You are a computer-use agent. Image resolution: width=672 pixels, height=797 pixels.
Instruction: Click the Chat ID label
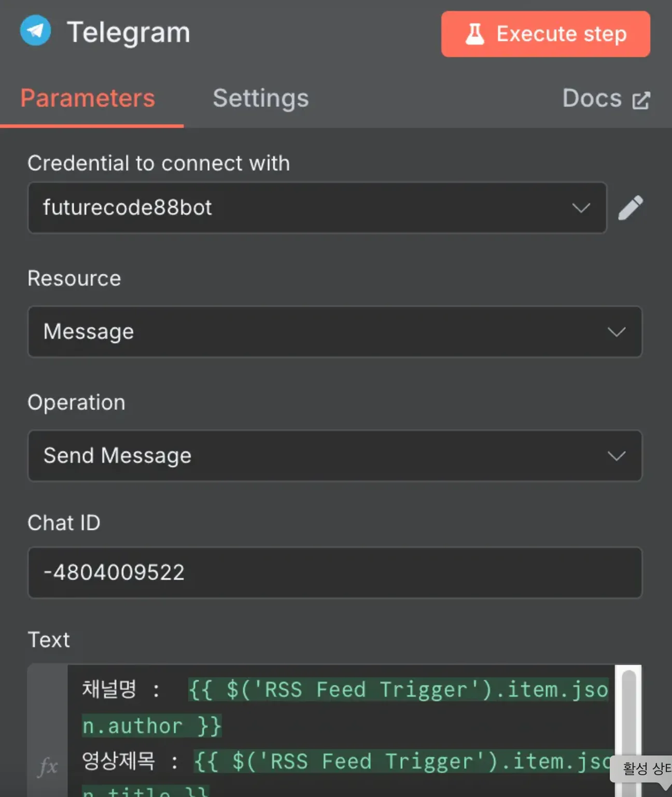point(64,523)
